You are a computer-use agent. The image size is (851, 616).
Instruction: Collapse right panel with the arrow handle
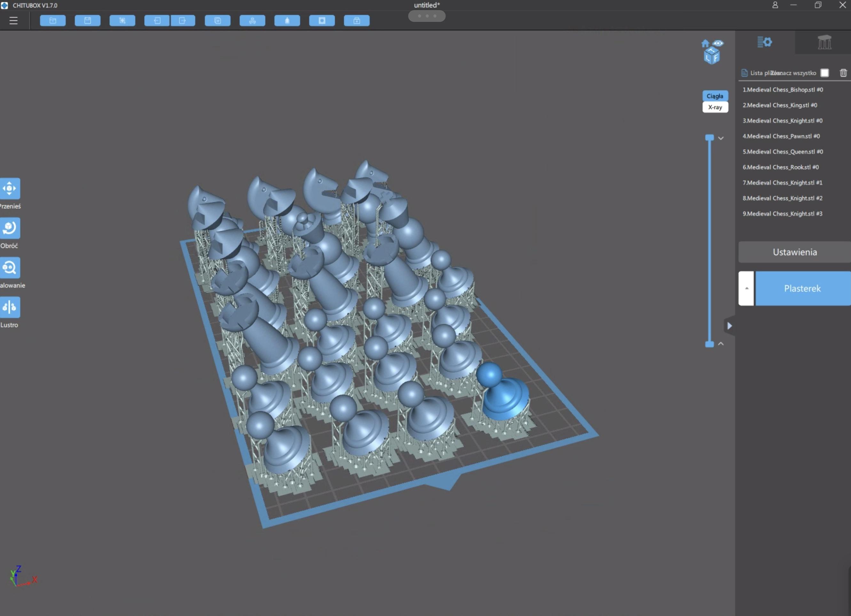(x=729, y=326)
